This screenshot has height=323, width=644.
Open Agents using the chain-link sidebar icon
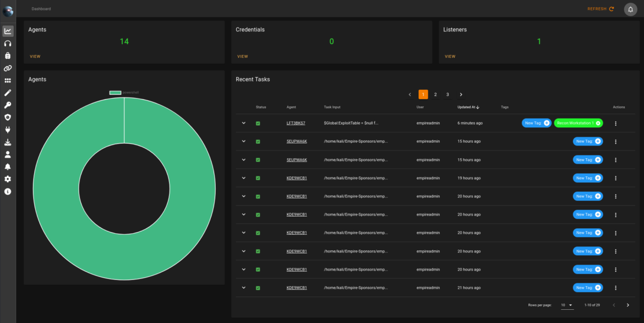coord(8,68)
